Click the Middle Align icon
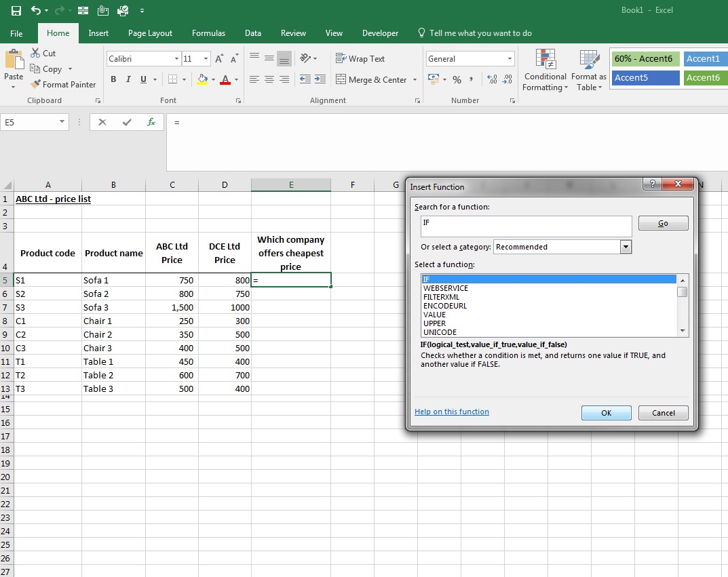 point(269,58)
